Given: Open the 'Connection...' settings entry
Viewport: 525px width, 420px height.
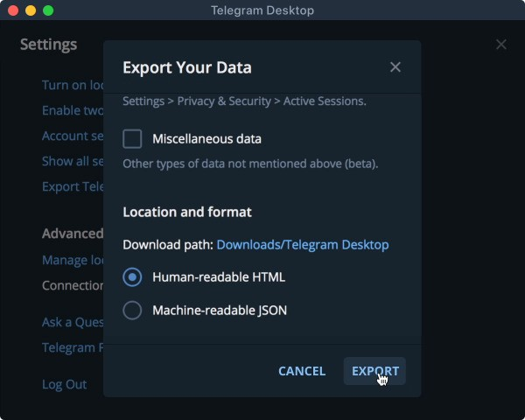Looking at the screenshot, I should click(x=73, y=286).
